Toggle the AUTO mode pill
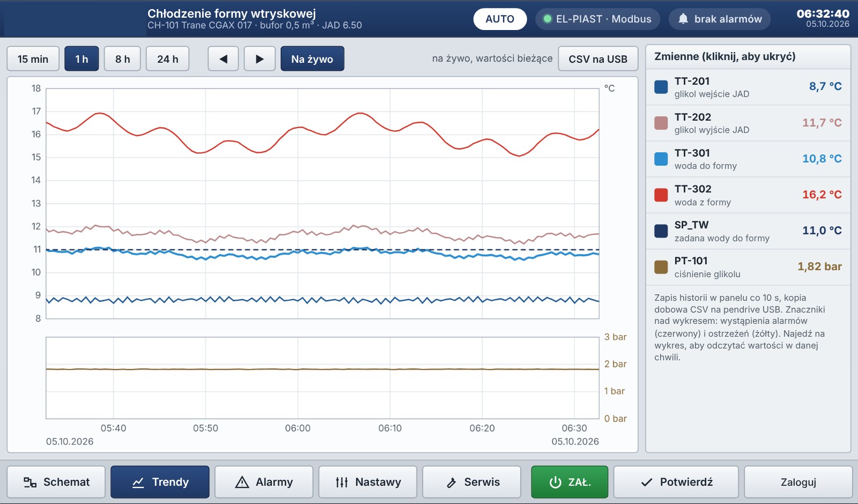Viewport: 858px width, 504px height. pos(500,19)
